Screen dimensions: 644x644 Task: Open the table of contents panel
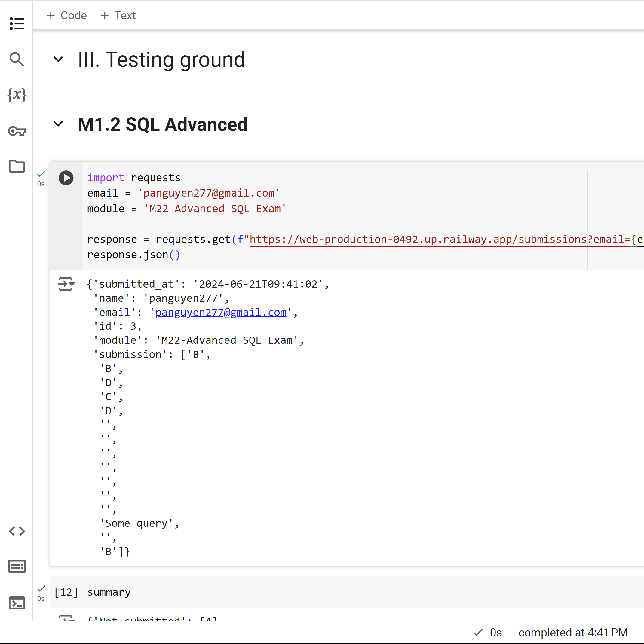coord(17,24)
